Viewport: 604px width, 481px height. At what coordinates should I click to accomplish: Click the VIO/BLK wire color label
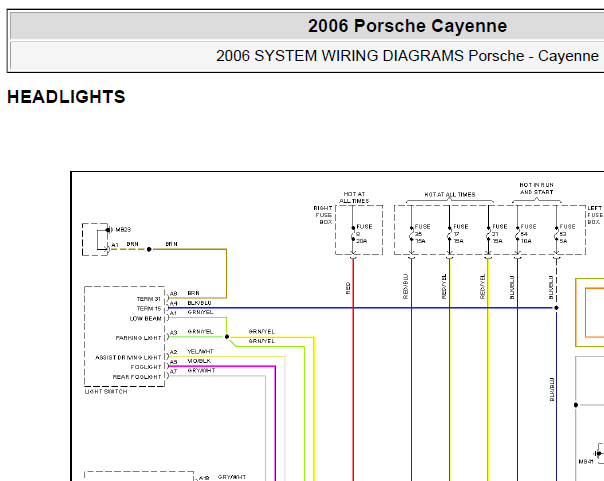(x=199, y=361)
